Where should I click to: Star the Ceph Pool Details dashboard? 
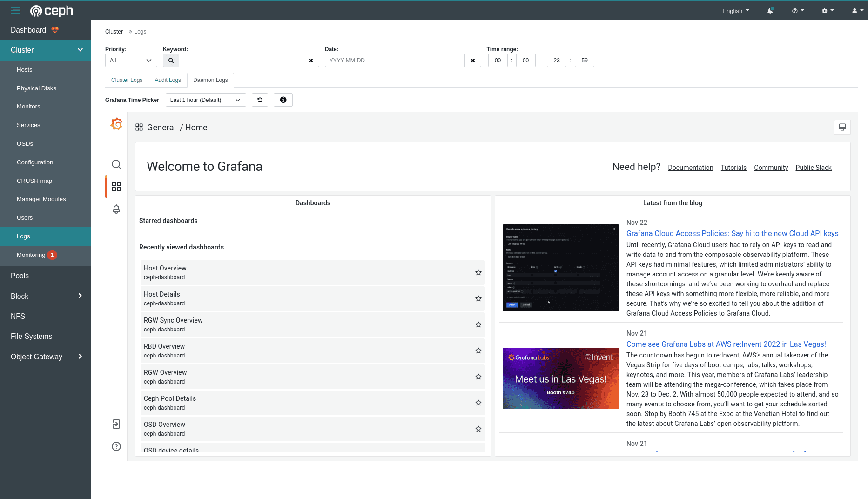pos(478,403)
